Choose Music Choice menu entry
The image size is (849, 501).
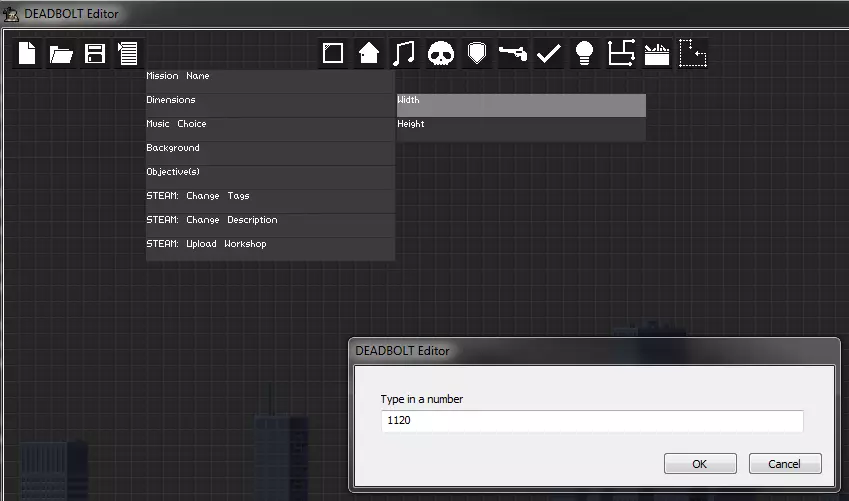(270, 129)
